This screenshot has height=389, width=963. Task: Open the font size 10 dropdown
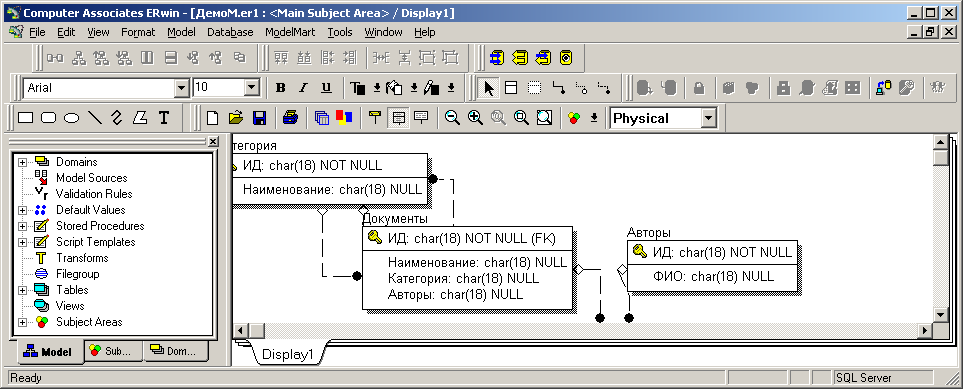pyautogui.click(x=252, y=88)
